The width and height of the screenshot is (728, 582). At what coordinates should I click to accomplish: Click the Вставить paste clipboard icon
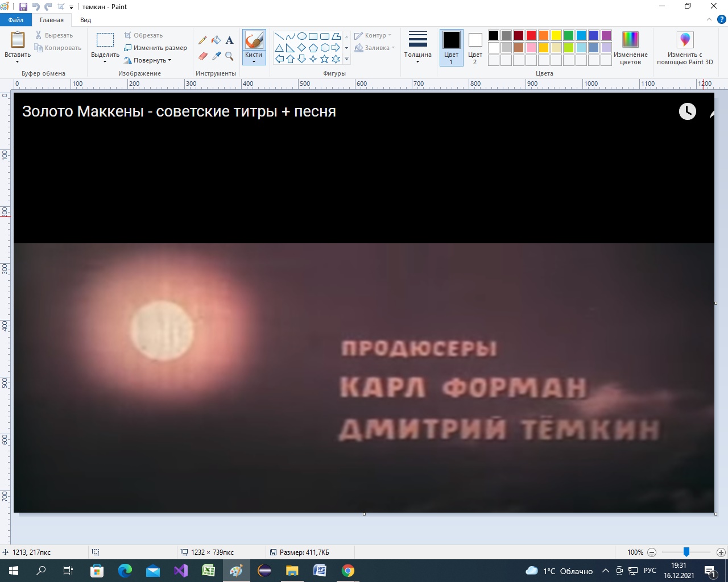point(18,40)
